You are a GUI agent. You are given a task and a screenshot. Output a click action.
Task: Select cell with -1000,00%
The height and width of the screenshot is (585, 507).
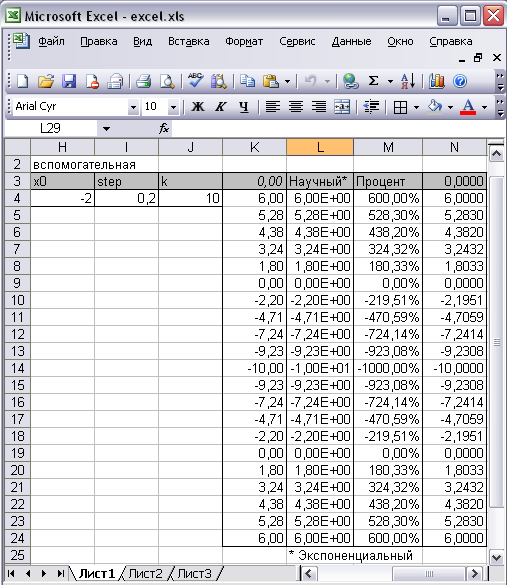click(388, 369)
